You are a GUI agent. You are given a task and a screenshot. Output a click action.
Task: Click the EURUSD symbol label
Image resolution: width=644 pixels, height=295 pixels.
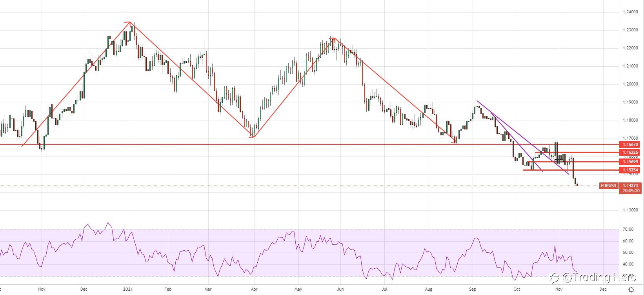[x=609, y=186]
